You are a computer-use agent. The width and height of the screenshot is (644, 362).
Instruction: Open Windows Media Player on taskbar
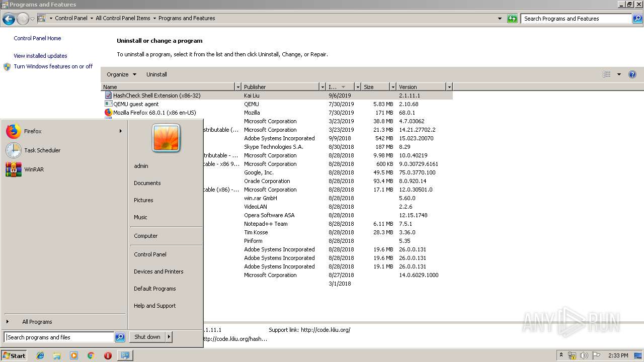click(x=74, y=355)
